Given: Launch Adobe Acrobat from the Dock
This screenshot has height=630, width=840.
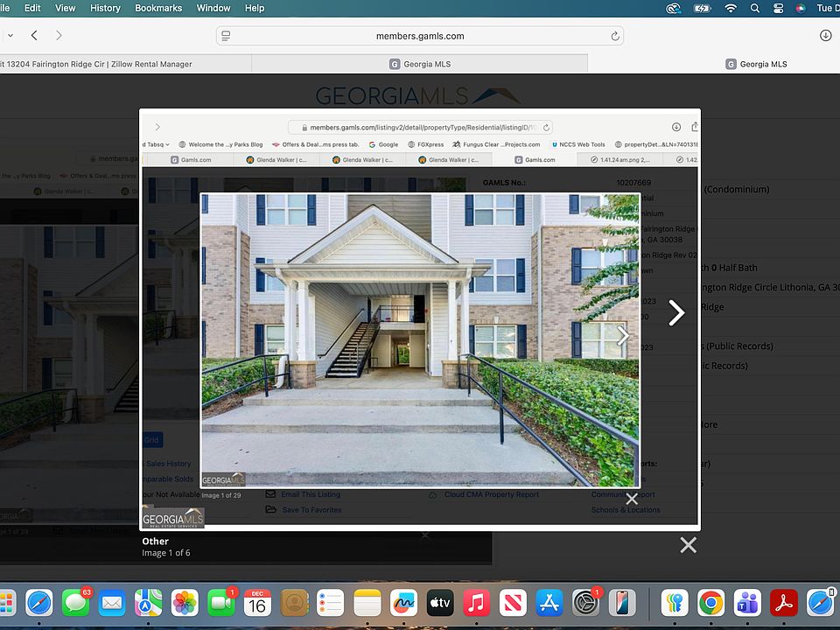Looking at the screenshot, I should [x=784, y=603].
